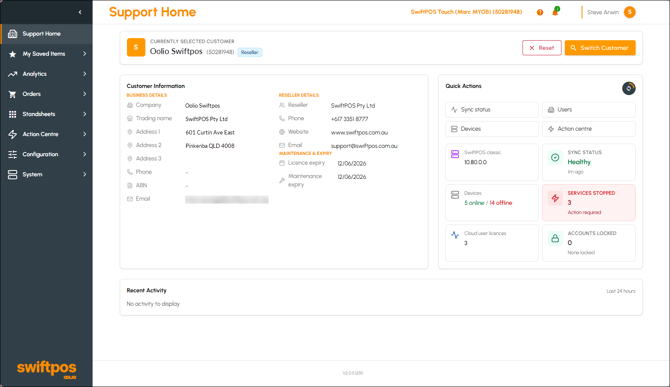This screenshot has width=670, height=387.
Task: Click the SwiftPOS Touch (Marc MYOB) header link
Action: coord(466,12)
